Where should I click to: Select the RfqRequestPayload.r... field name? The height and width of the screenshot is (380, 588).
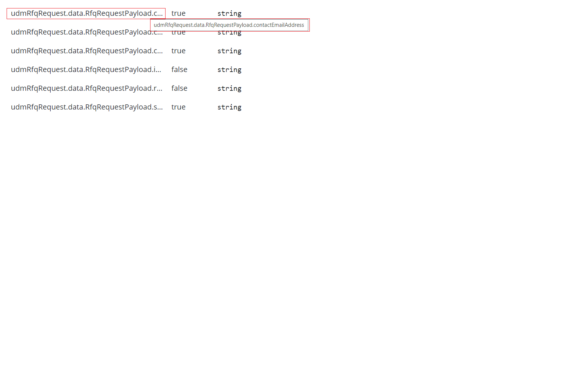pos(87,88)
